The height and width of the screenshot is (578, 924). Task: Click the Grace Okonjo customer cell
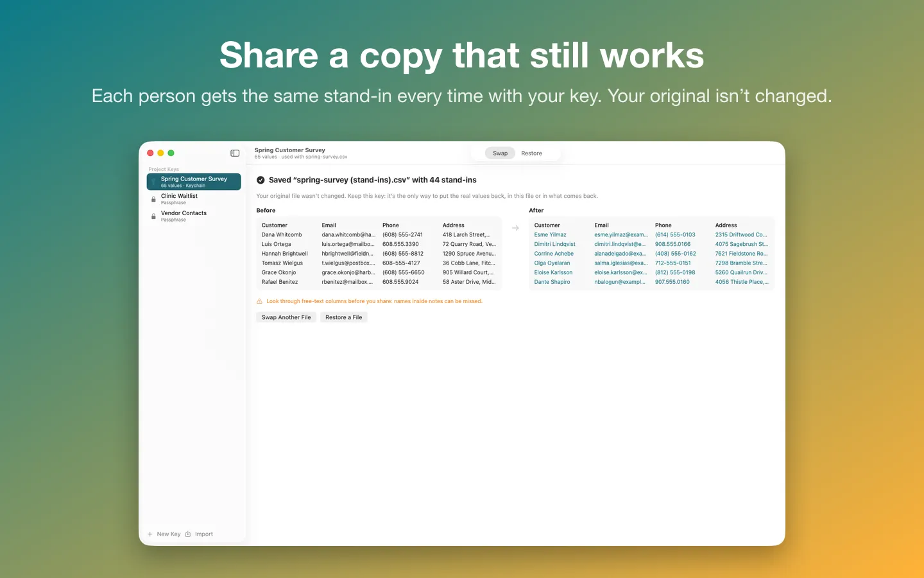coord(278,273)
